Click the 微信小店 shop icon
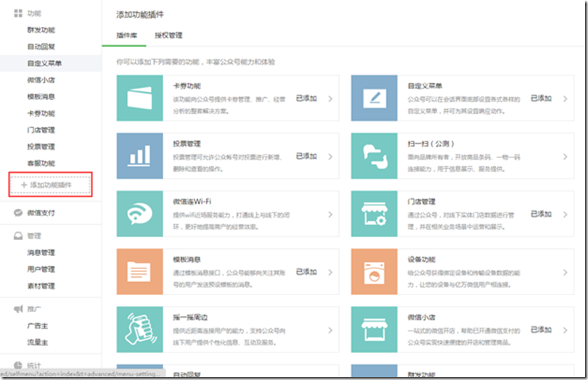 374,330
